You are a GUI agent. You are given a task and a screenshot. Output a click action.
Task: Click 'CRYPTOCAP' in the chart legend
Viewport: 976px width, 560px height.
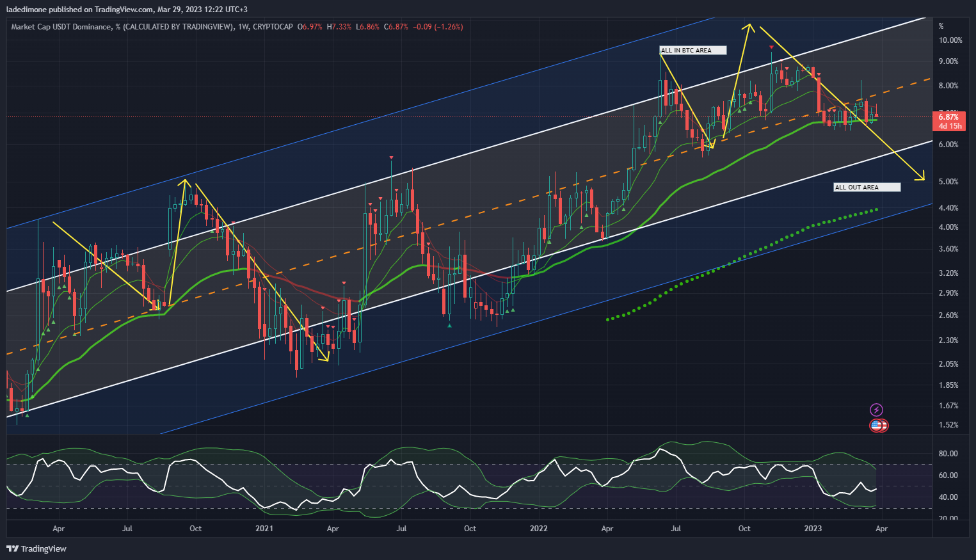click(x=273, y=27)
